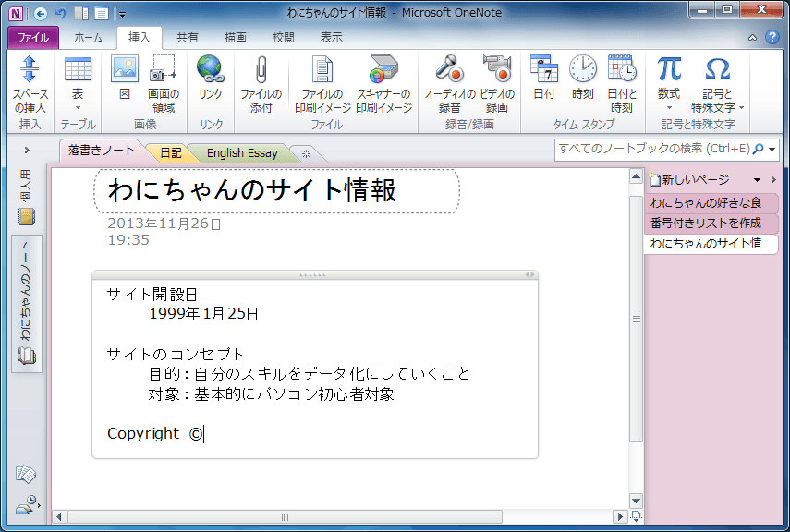Click the page title わにちゃんのサイト情報
Viewport: 790px width, 532px height.
[x=252, y=190]
